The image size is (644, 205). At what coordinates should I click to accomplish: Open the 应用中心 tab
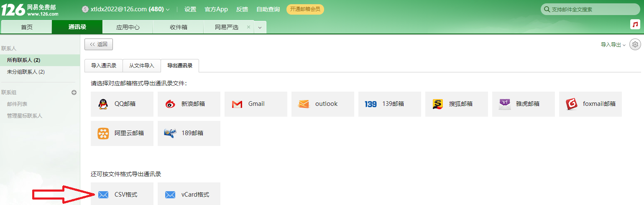point(128,27)
